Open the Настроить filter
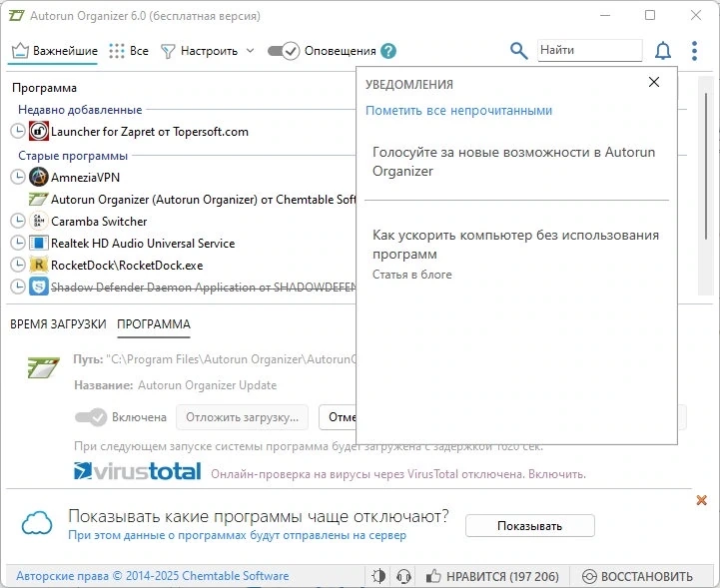Screen dimensions: 720x588 [x=200, y=51]
